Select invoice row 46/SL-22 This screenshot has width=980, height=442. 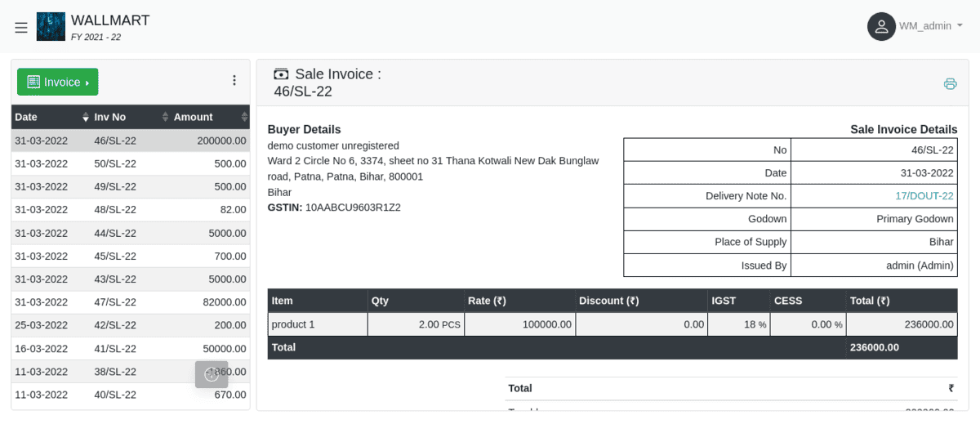(131, 141)
